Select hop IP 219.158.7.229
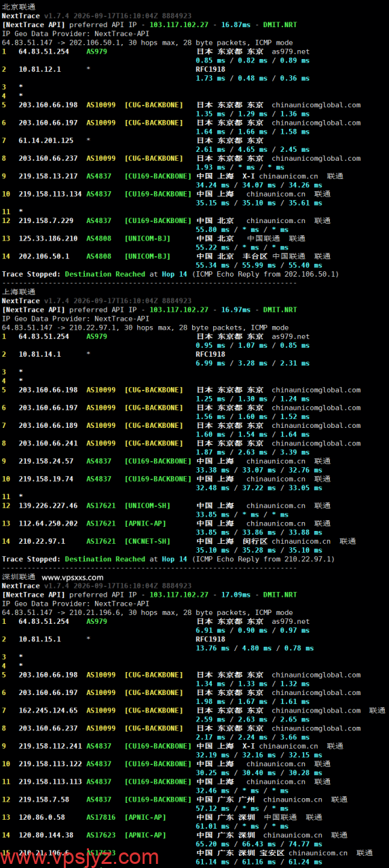Viewport: 389px width, 868px height. click(x=46, y=220)
